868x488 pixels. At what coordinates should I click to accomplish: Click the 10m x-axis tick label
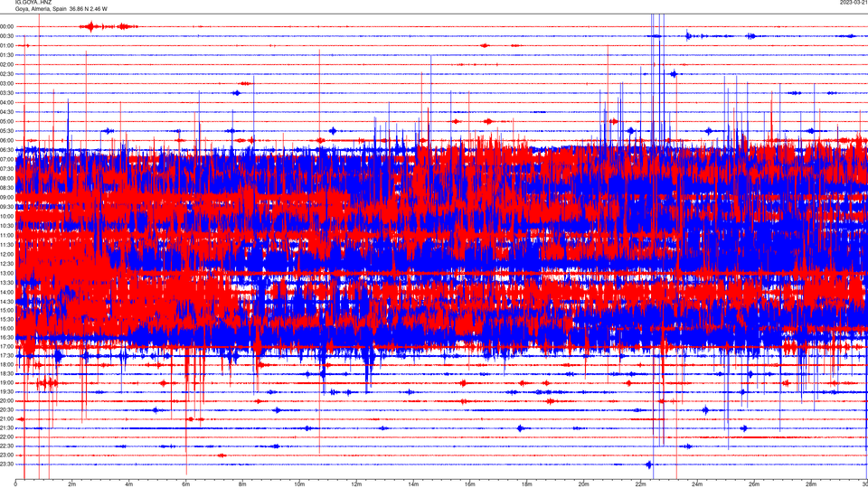(299, 484)
